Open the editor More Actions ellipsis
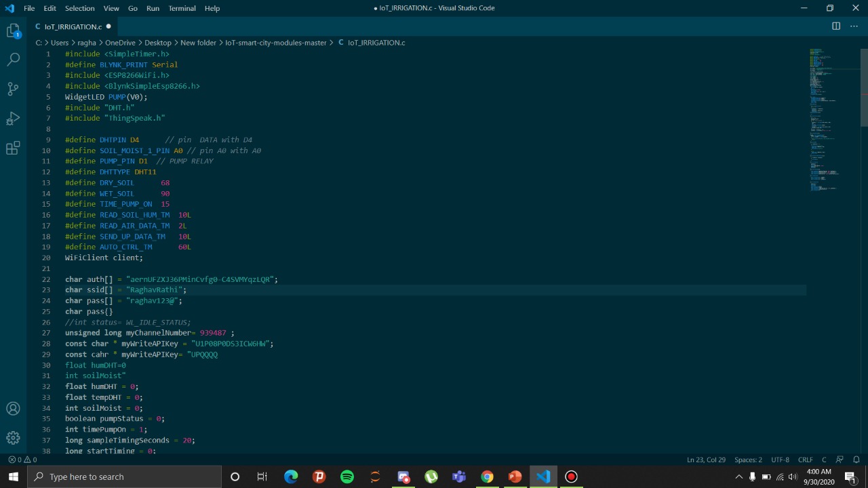The height and width of the screenshot is (488, 868). tap(854, 26)
